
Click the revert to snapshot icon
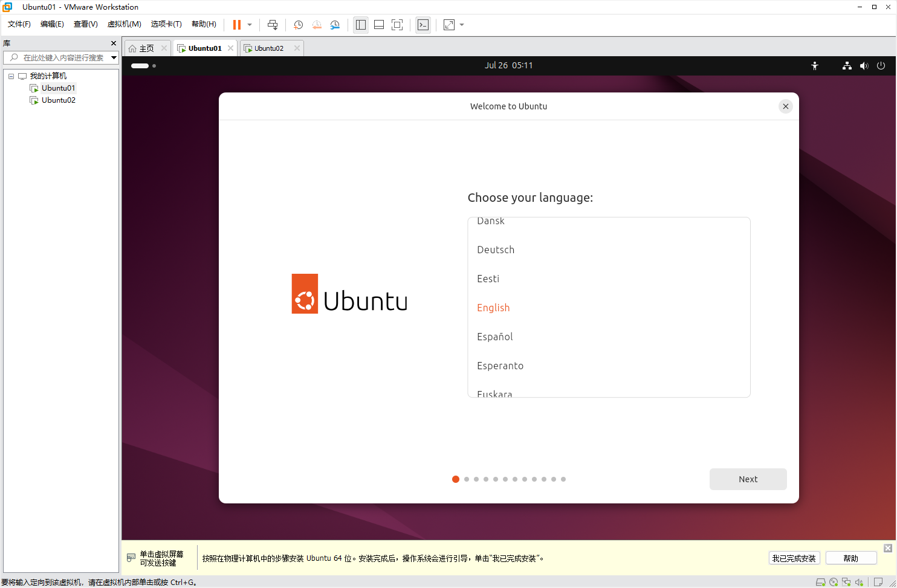click(317, 25)
